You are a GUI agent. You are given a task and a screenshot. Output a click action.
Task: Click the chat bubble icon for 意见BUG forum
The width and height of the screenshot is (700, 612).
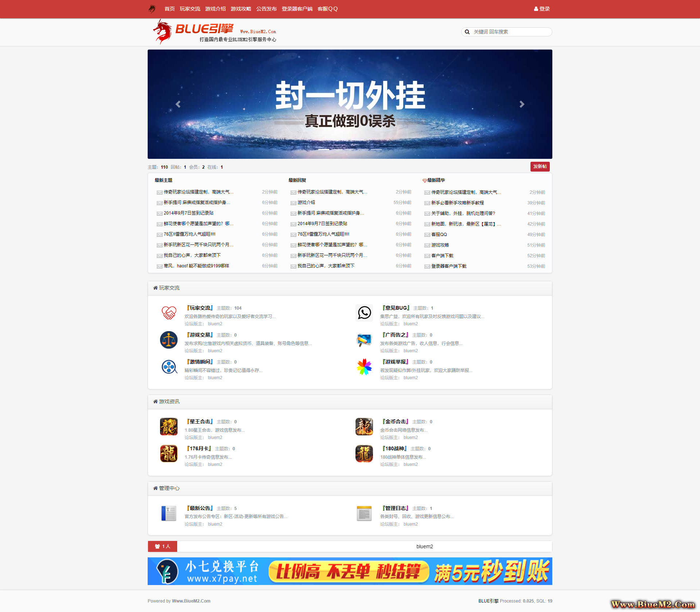click(x=364, y=313)
